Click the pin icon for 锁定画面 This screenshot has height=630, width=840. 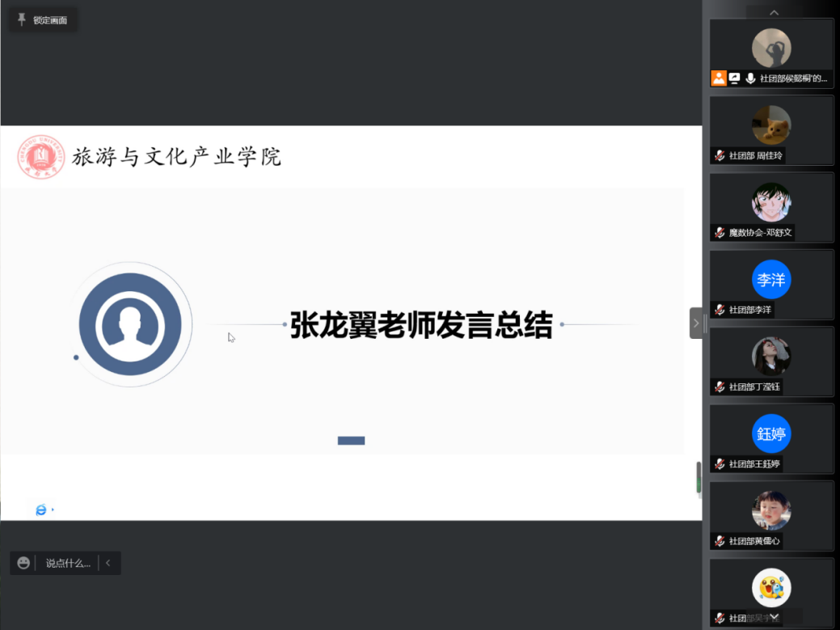point(22,20)
